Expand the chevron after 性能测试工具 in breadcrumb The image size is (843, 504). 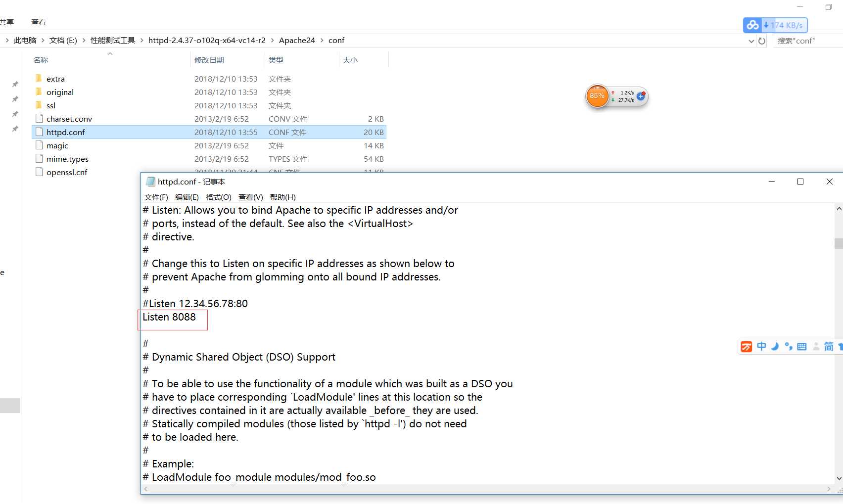[x=142, y=40]
